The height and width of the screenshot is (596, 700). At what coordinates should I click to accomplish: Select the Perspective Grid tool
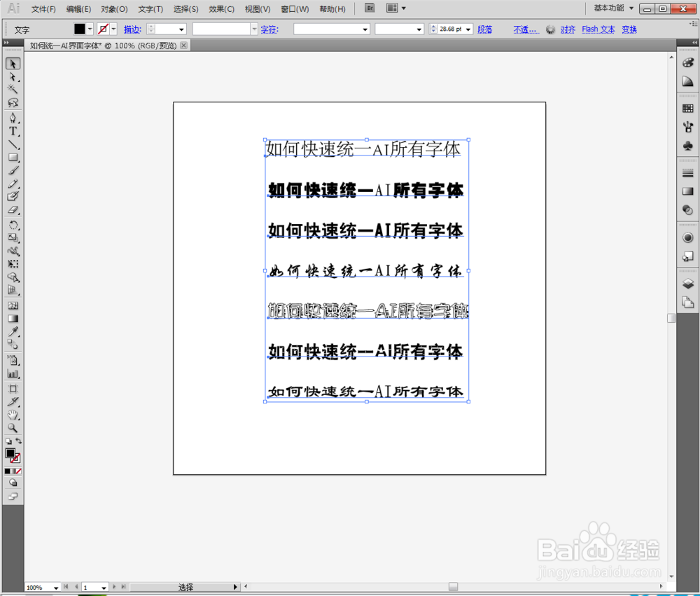13,291
